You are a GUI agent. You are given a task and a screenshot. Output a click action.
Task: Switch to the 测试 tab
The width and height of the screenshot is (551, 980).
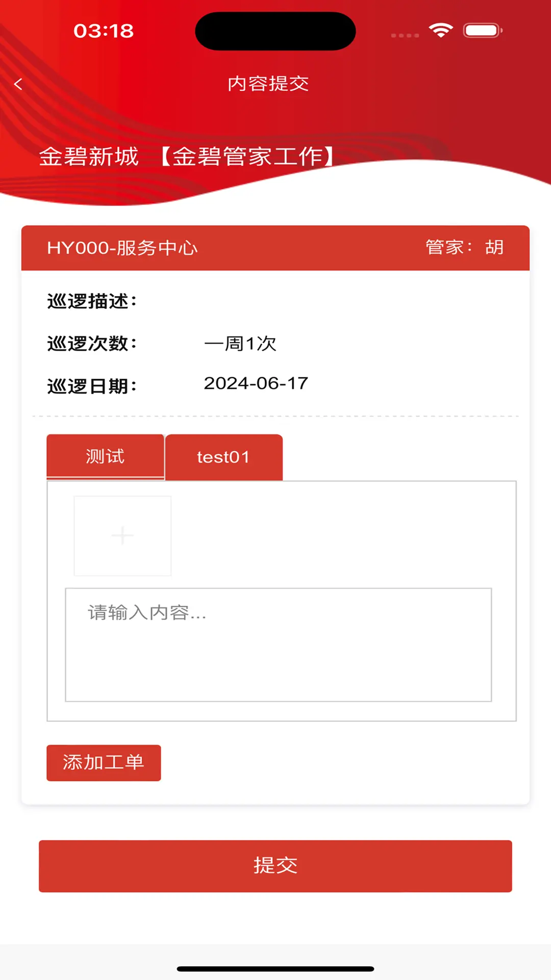105,456
